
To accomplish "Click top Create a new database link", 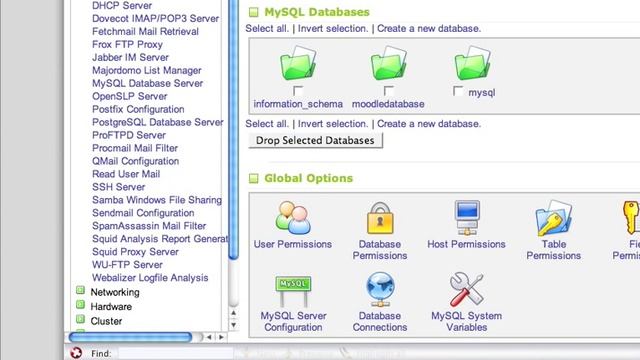I will 429,29.
